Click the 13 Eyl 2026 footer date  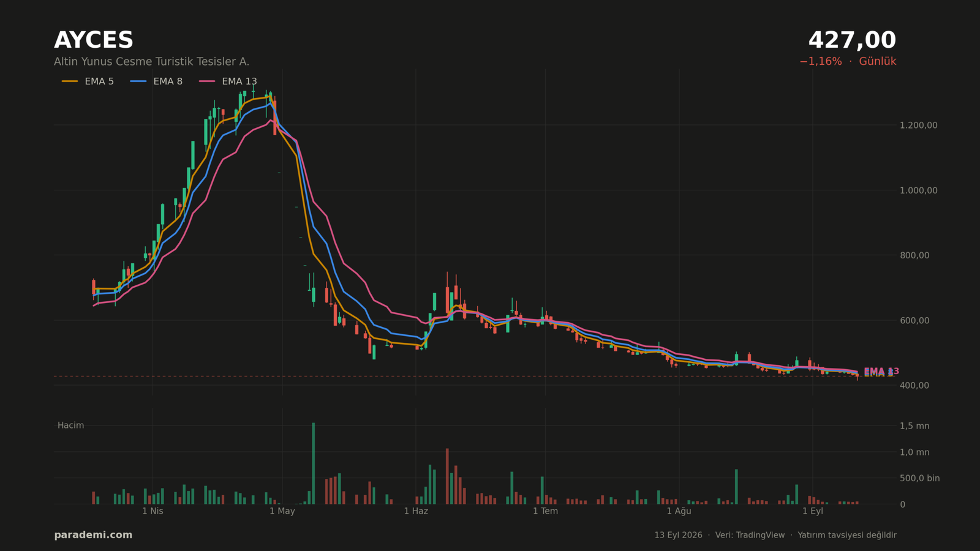coord(678,535)
